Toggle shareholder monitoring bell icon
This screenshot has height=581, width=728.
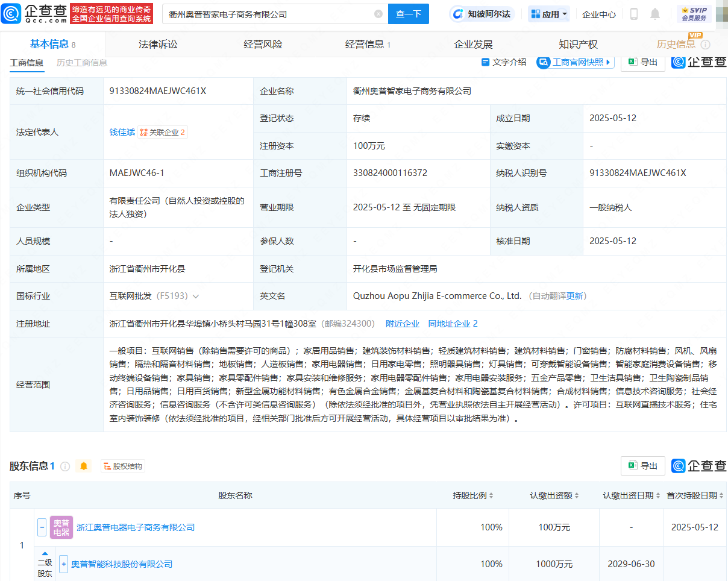pos(84,466)
